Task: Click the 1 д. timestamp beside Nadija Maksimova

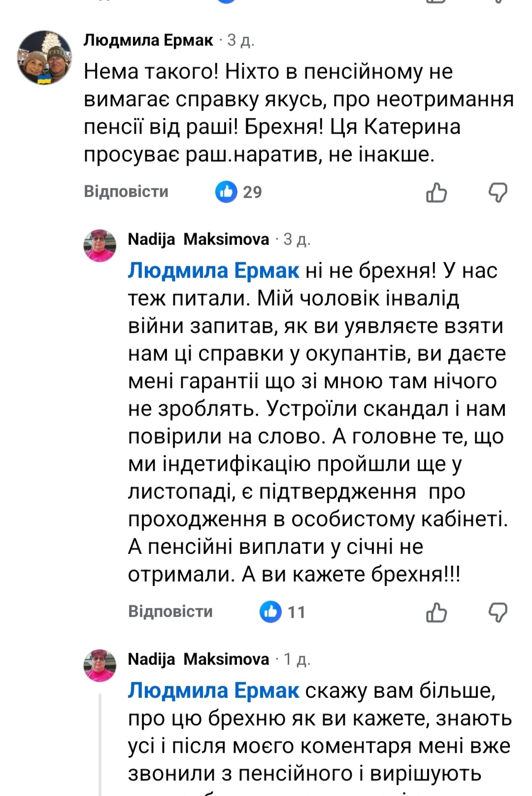Action: [x=297, y=659]
